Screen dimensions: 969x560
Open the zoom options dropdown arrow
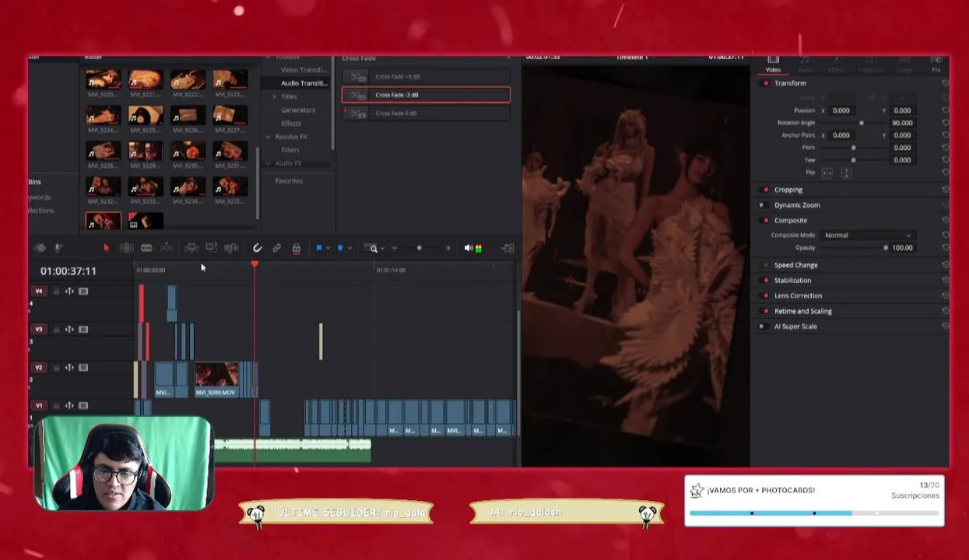click(382, 248)
